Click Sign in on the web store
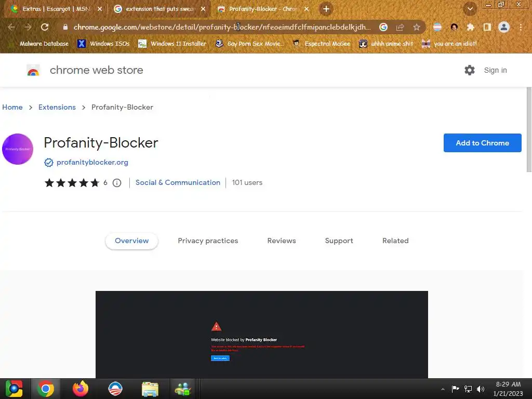 coord(495,70)
